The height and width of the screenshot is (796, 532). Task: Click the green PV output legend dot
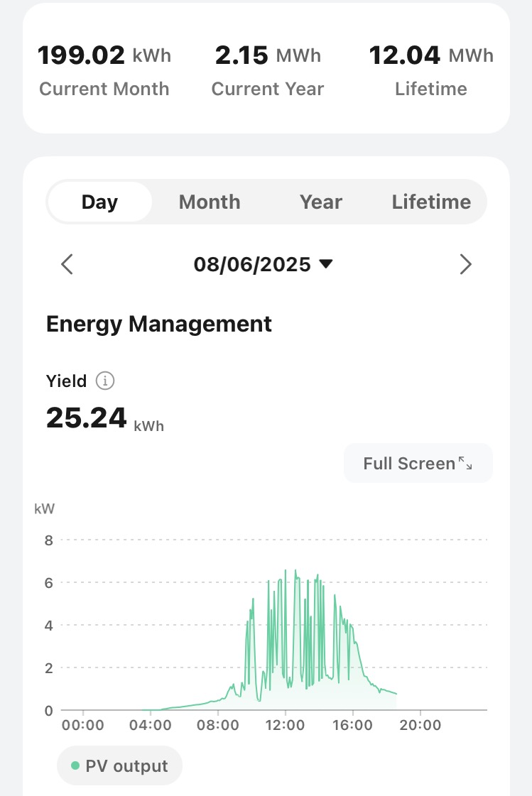pyautogui.click(x=75, y=766)
